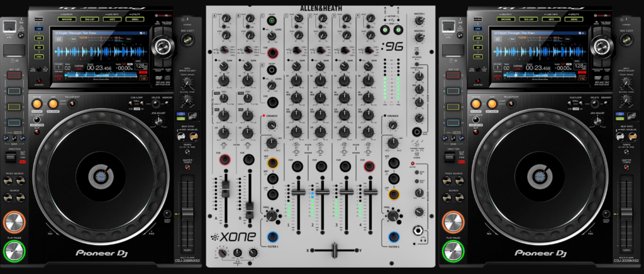Open MENU on the right CDJ
The height and width of the screenshot is (274, 644).
(x=574, y=19)
